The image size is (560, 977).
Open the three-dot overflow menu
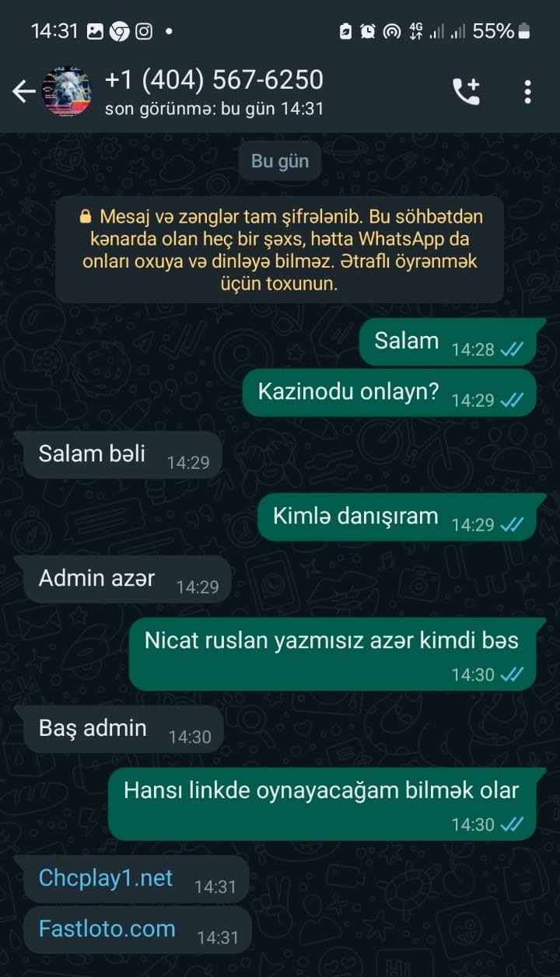click(x=527, y=92)
